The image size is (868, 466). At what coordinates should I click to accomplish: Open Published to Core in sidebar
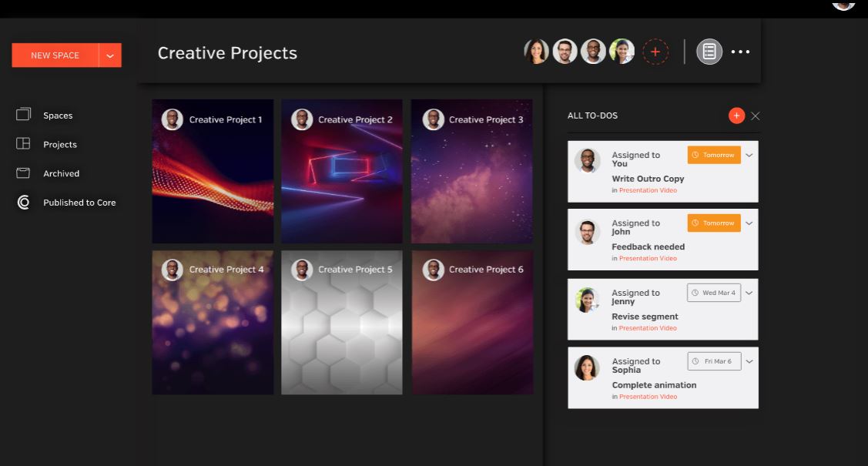pyautogui.click(x=79, y=203)
